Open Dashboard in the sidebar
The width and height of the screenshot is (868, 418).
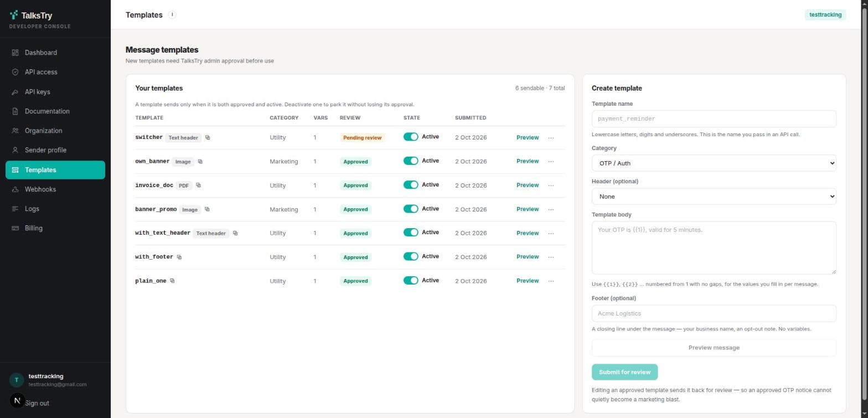(55, 53)
